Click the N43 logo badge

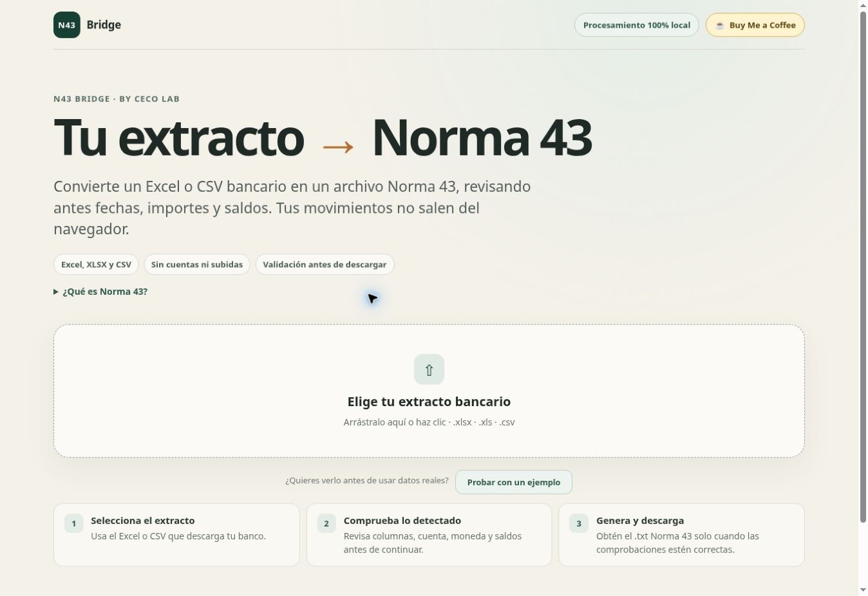pyautogui.click(x=67, y=25)
